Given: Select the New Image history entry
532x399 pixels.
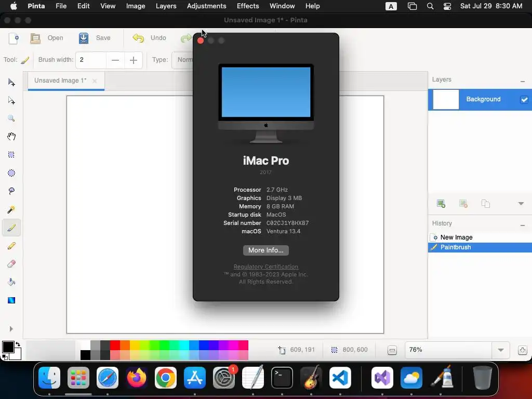Looking at the screenshot, I should click(480, 237).
